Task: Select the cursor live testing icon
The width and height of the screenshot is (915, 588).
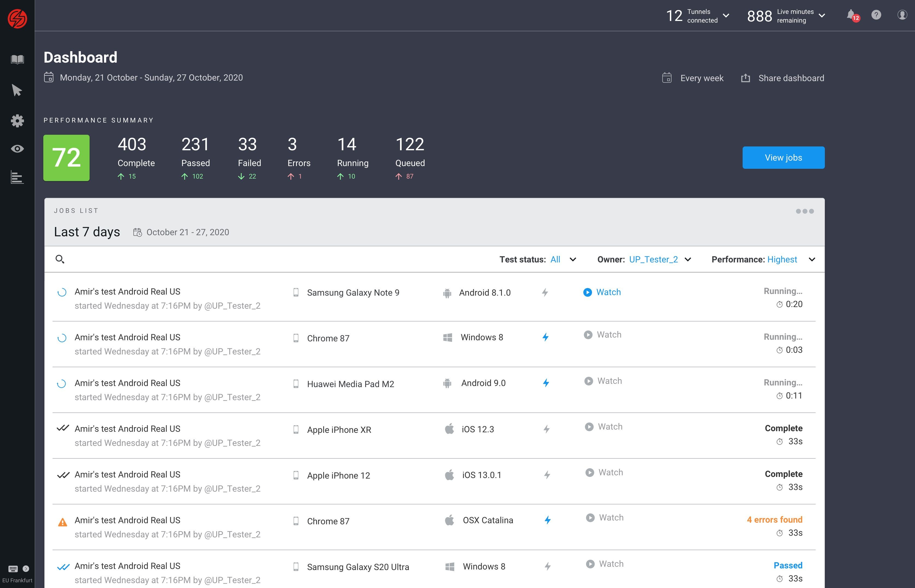Action: click(x=17, y=90)
